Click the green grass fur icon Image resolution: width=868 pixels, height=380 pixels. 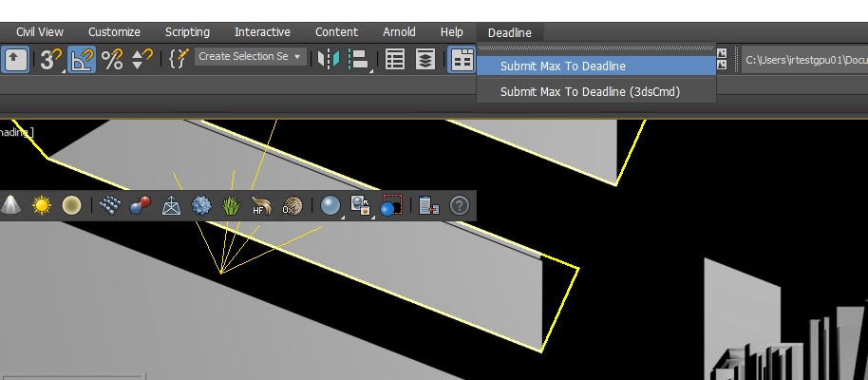coord(232,205)
